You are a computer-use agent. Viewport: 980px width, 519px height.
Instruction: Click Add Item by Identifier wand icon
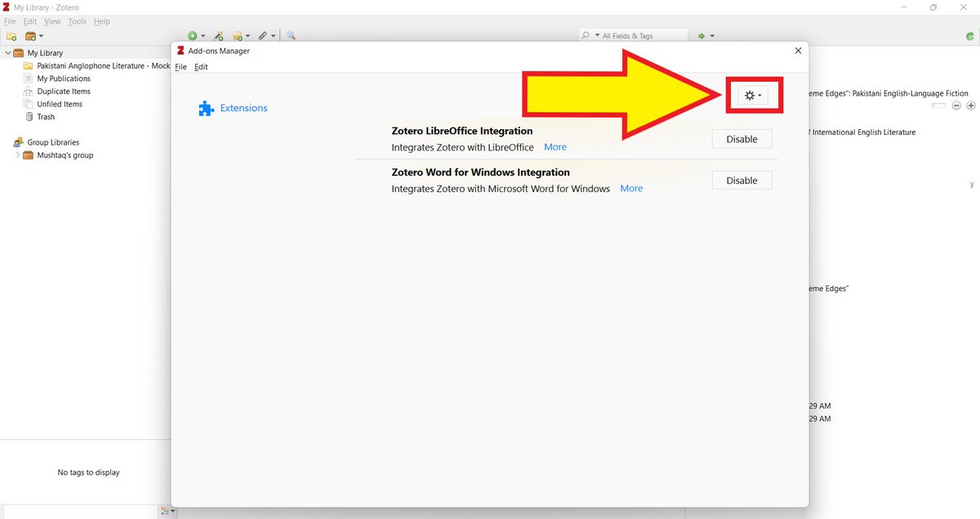pyautogui.click(x=219, y=36)
